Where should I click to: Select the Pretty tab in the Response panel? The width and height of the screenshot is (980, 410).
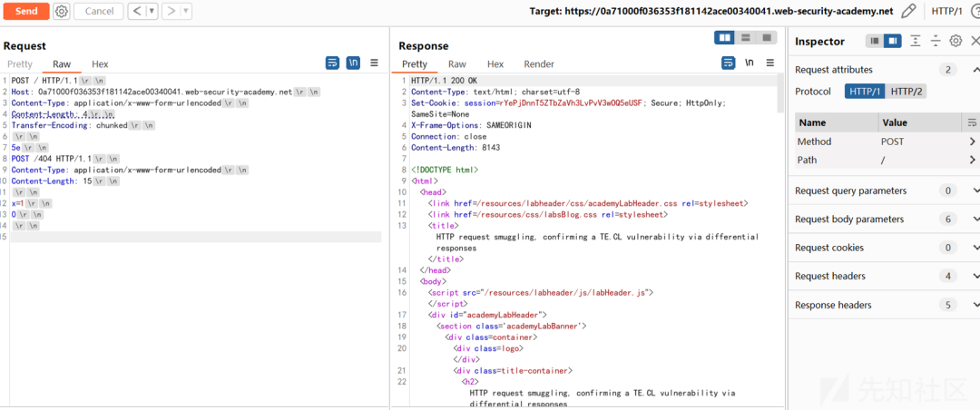coord(415,63)
